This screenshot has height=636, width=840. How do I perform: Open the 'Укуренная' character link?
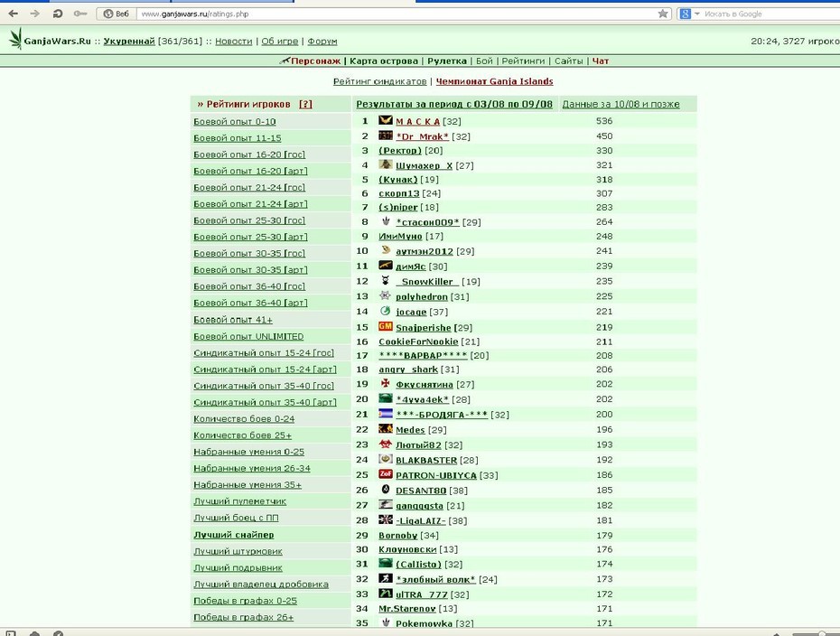[129, 42]
